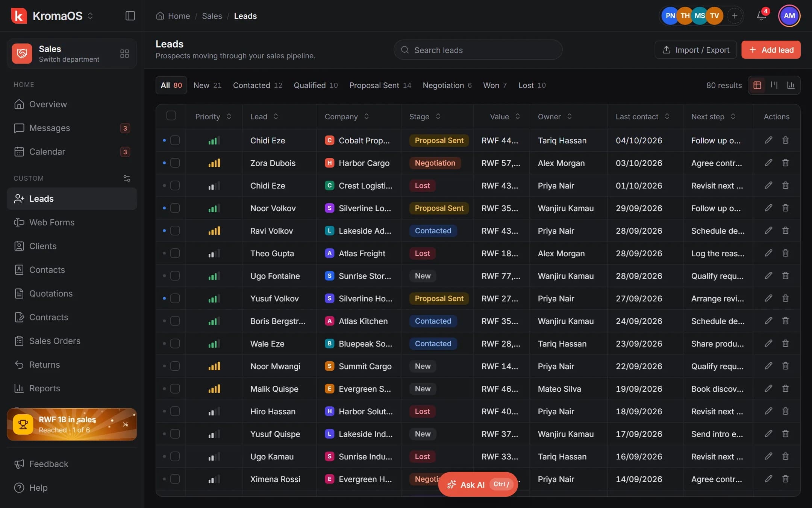Switch to kanban board view icon
Image resolution: width=812 pixels, height=508 pixels.
coord(774,85)
